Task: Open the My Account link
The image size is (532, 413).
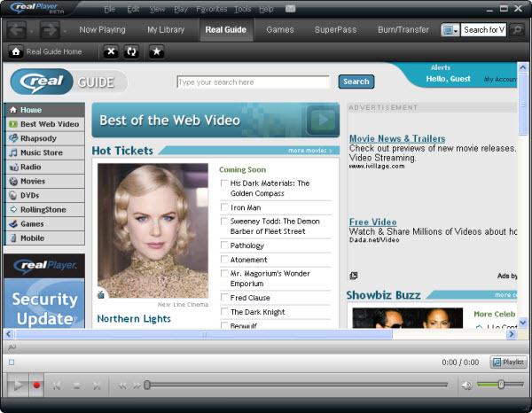Action: click(500, 79)
